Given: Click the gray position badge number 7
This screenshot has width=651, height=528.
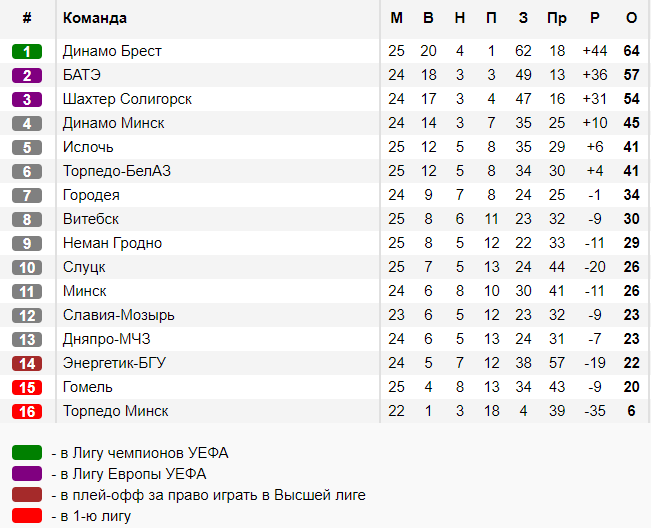Looking at the screenshot, I should pyautogui.click(x=27, y=195).
